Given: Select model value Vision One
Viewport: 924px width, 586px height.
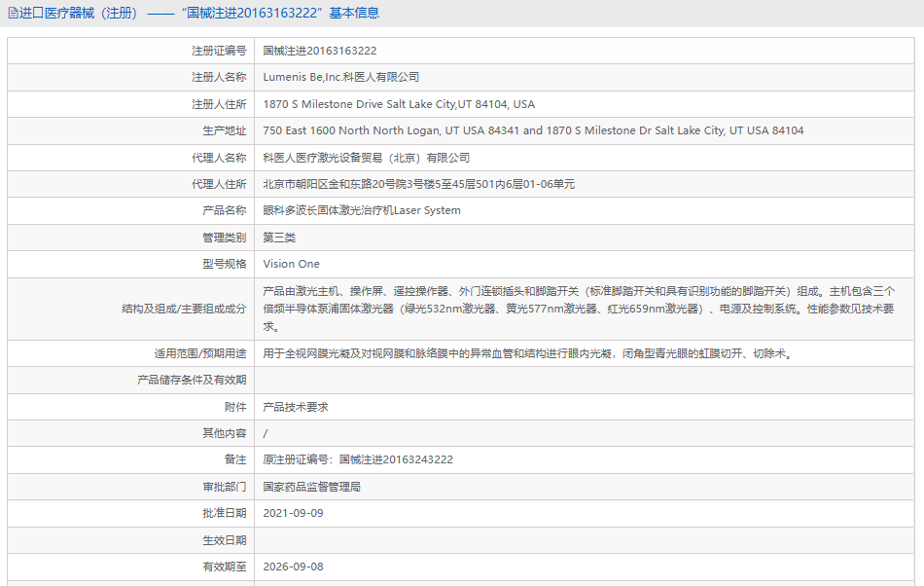Looking at the screenshot, I should pos(291,264).
